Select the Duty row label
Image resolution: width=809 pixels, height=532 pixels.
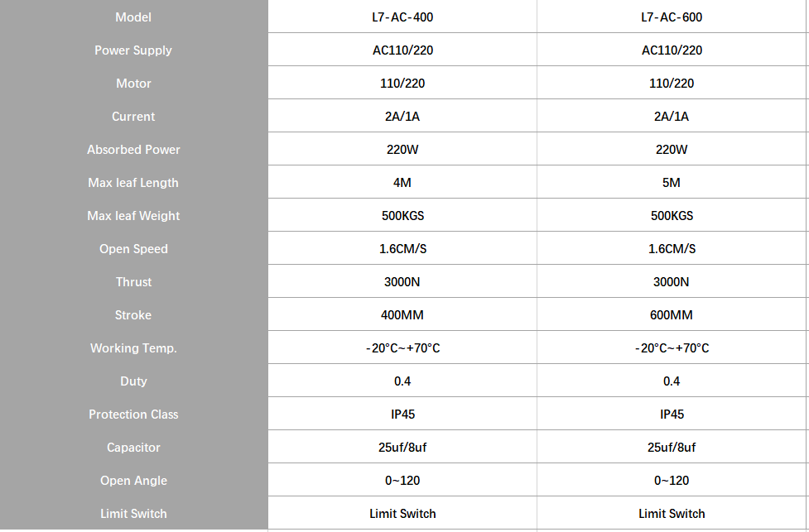tap(133, 381)
